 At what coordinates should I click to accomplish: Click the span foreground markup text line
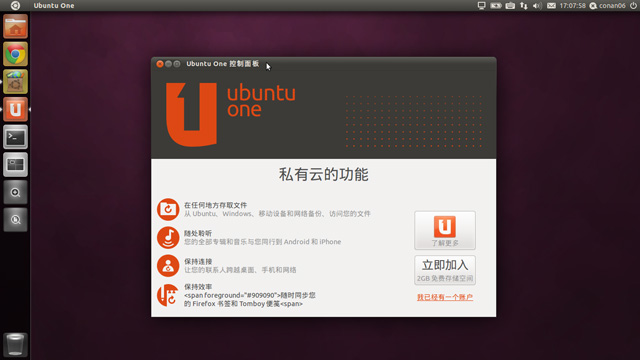[250, 295]
